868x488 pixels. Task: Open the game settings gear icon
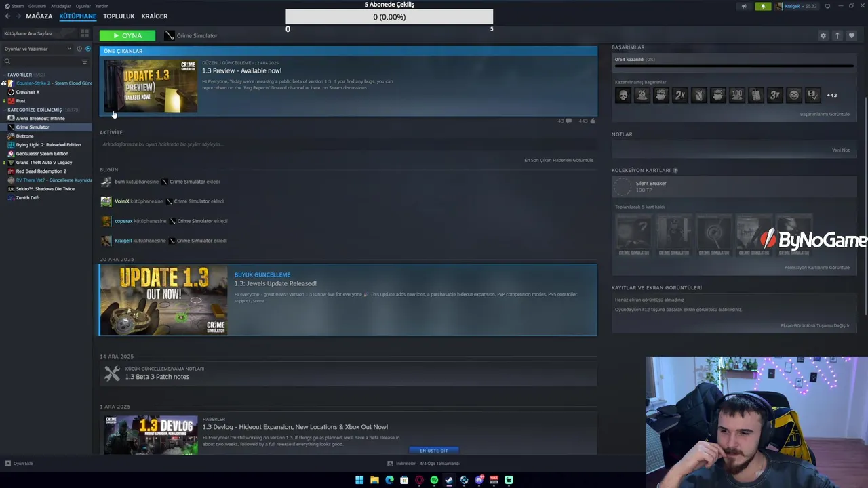(823, 35)
